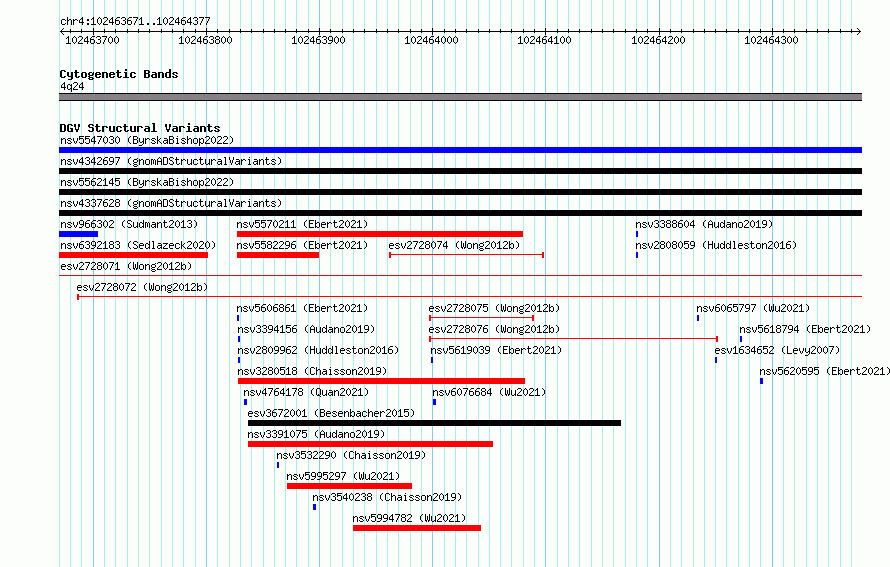Click nsv3280518 (Chaisson2019) label

[x=312, y=371]
